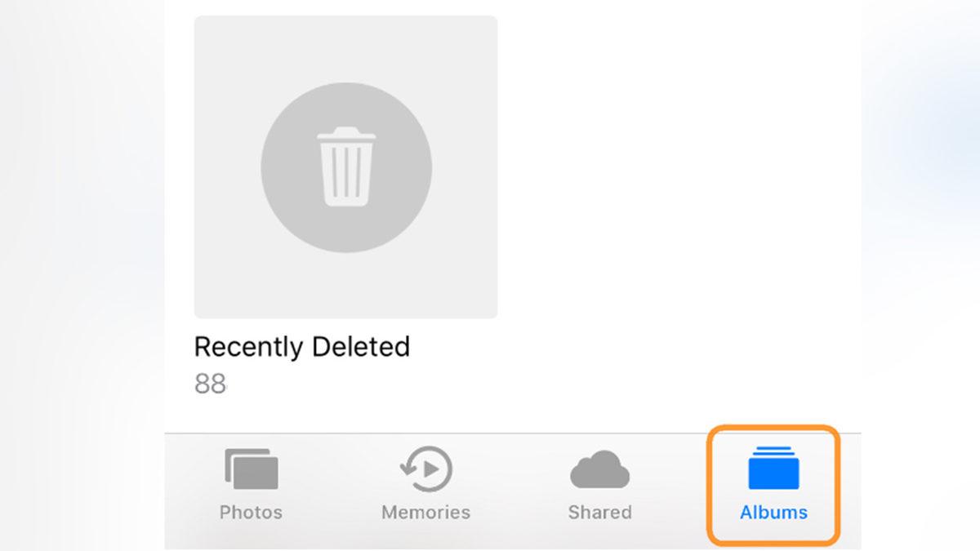The image size is (980, 551).
Task: Switch to the Photos tab label
Action: (251, 513)
